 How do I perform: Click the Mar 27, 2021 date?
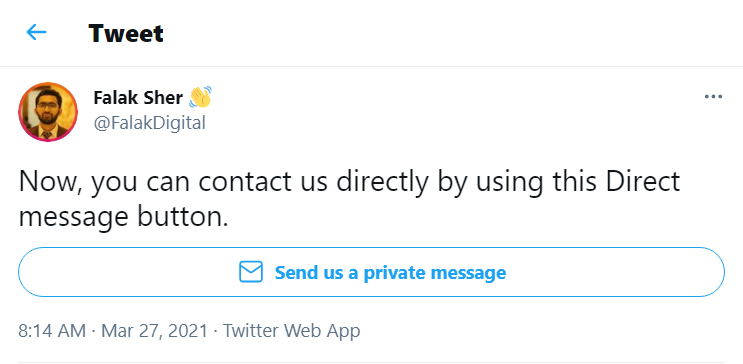click(154, 330)
